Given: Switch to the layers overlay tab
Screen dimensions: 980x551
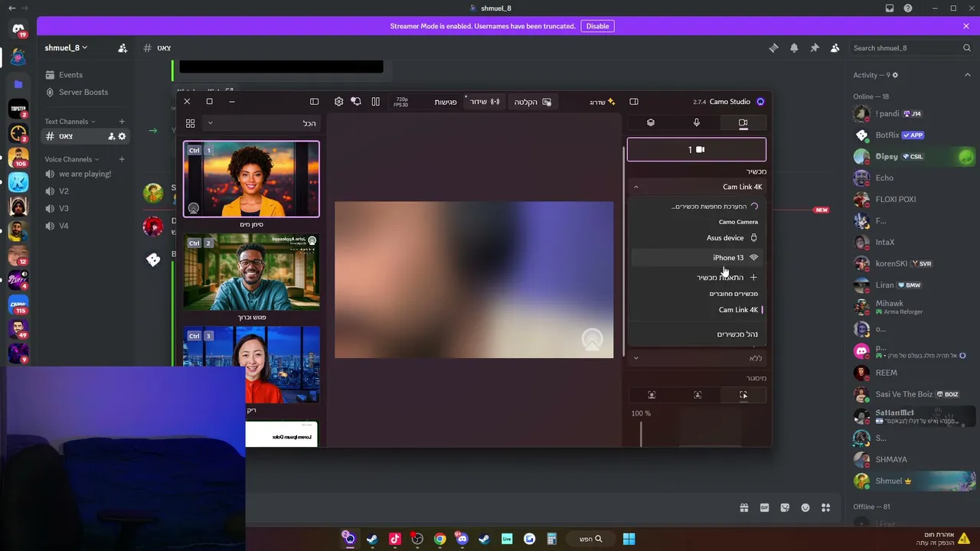Looking at the screenshot, I should (651, 122).
